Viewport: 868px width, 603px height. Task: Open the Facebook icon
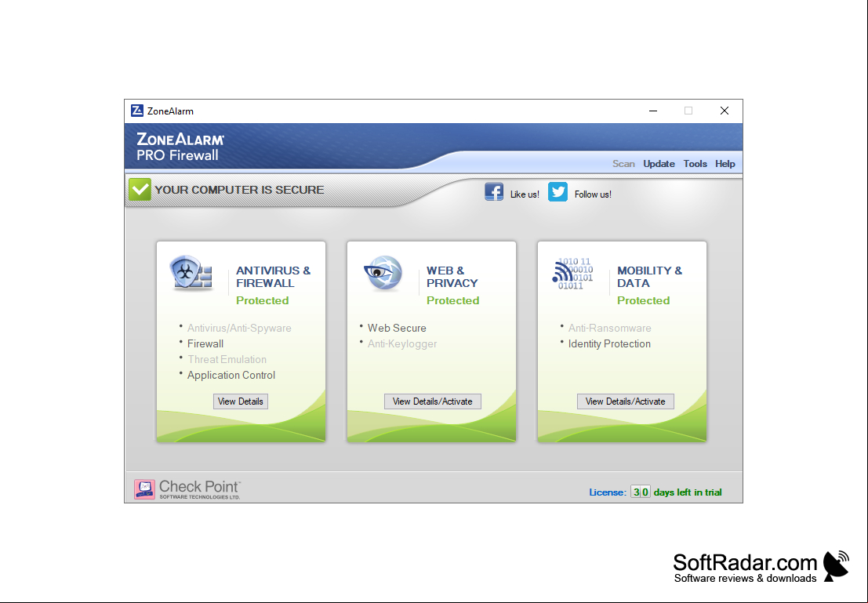pyautogui.click(x=494, y=191)
